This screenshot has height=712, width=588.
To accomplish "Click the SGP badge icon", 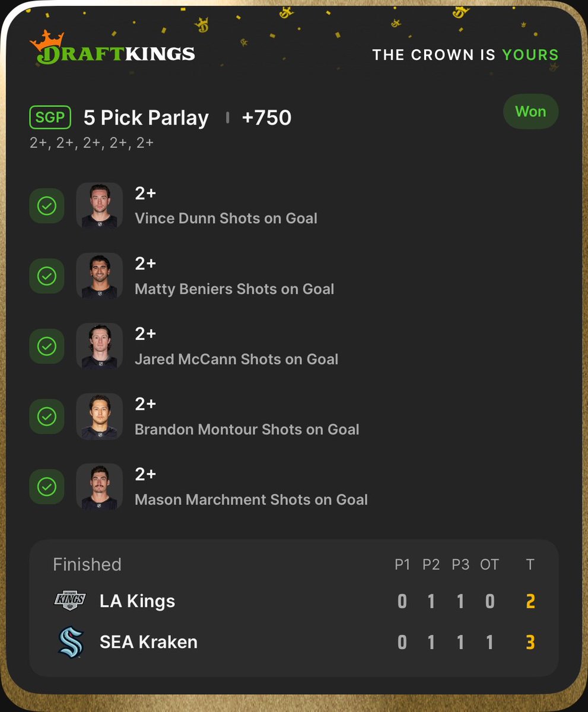I will tap(50, 117).
